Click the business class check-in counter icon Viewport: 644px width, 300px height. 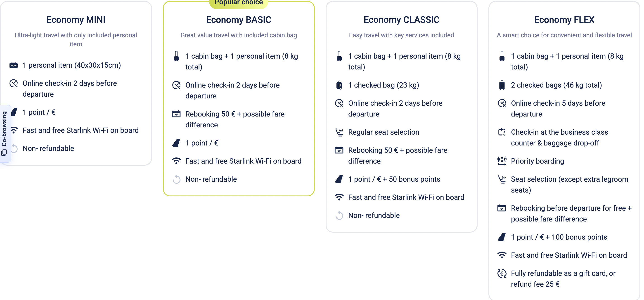pos(502,132)
